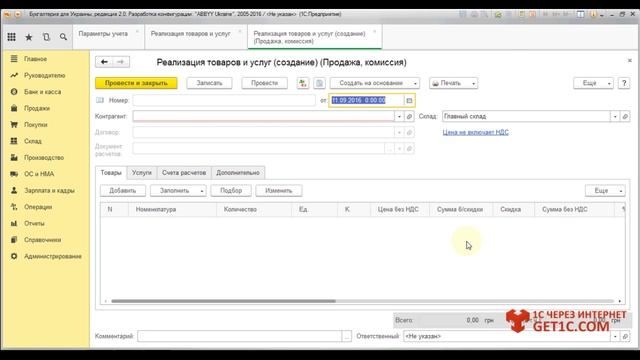
Task: Open the Производство section
Action: pos(45,158)
